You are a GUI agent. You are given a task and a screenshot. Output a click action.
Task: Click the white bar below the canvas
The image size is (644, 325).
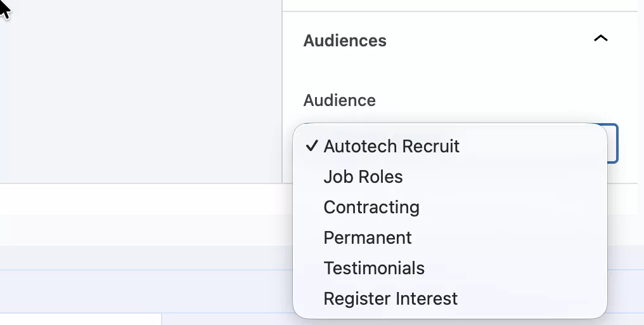click(139, 199)
